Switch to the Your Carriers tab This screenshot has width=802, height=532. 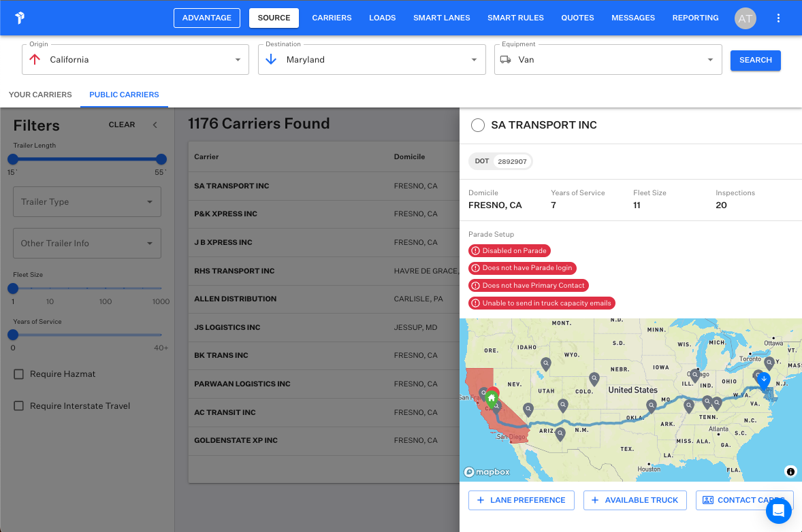40,95
